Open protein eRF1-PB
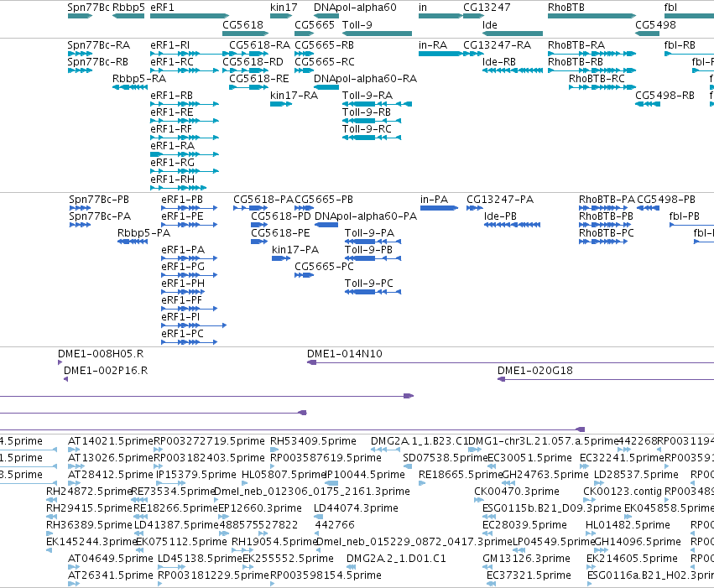714x588 pixels. tap(182, 200)
